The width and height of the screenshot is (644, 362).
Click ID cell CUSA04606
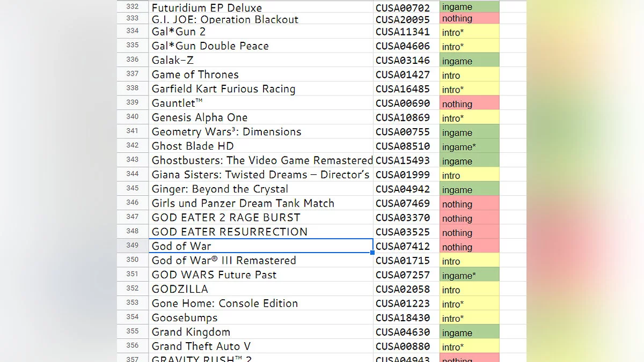click(406, 46)
